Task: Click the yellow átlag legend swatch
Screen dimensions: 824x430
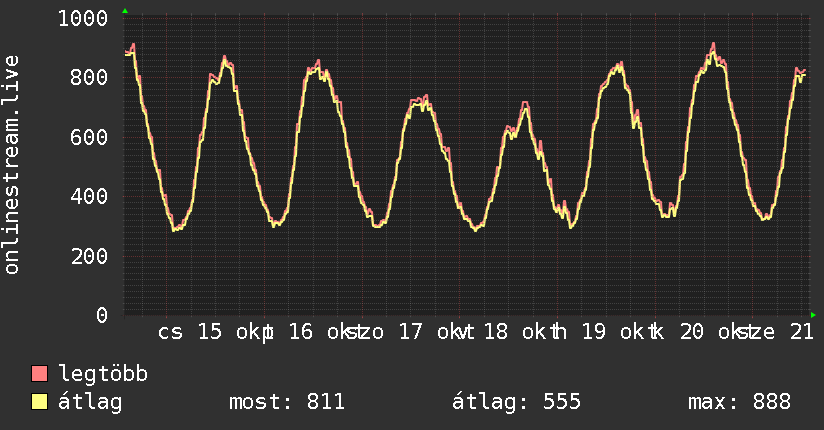Action: [x=39, y=402]
